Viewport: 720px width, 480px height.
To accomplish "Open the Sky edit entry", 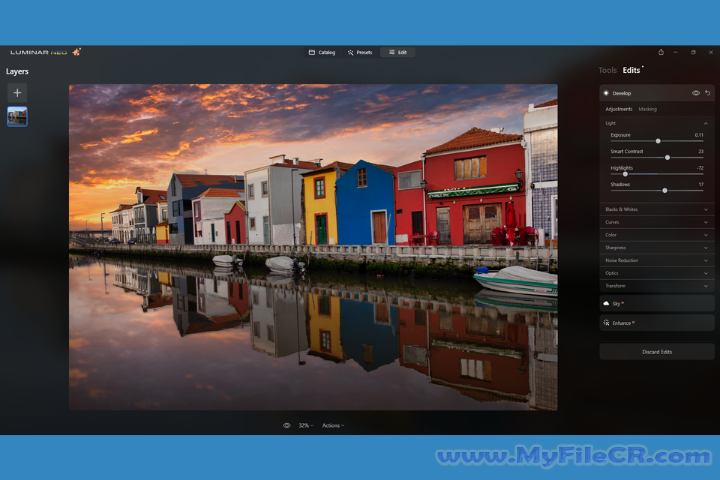I will (x=657, y=304).
